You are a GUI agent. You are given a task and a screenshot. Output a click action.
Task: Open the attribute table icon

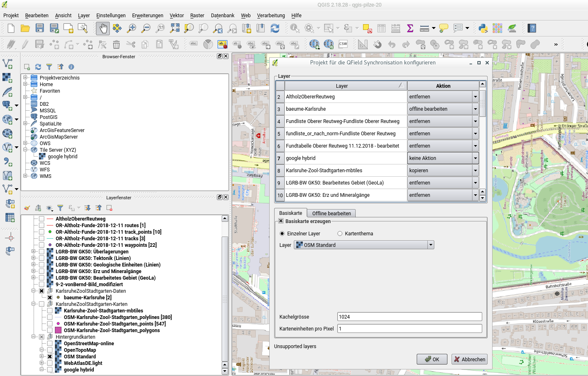[x=381, y=28]
